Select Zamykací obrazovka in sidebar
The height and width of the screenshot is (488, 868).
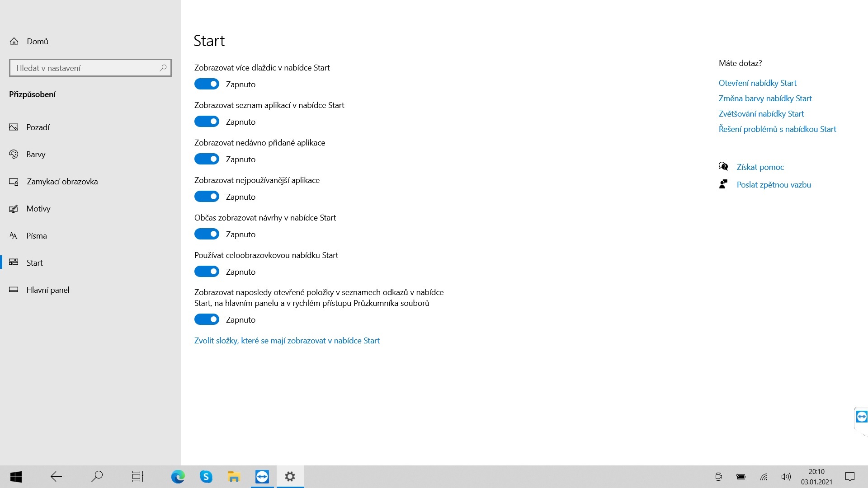click(x=62, y=182)
